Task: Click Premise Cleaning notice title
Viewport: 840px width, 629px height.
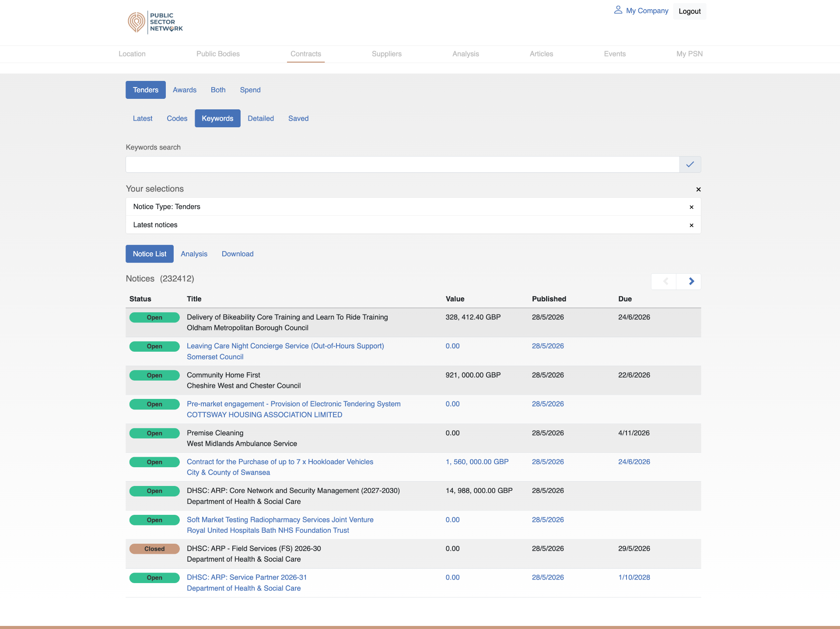Action: tap(215, 433)
